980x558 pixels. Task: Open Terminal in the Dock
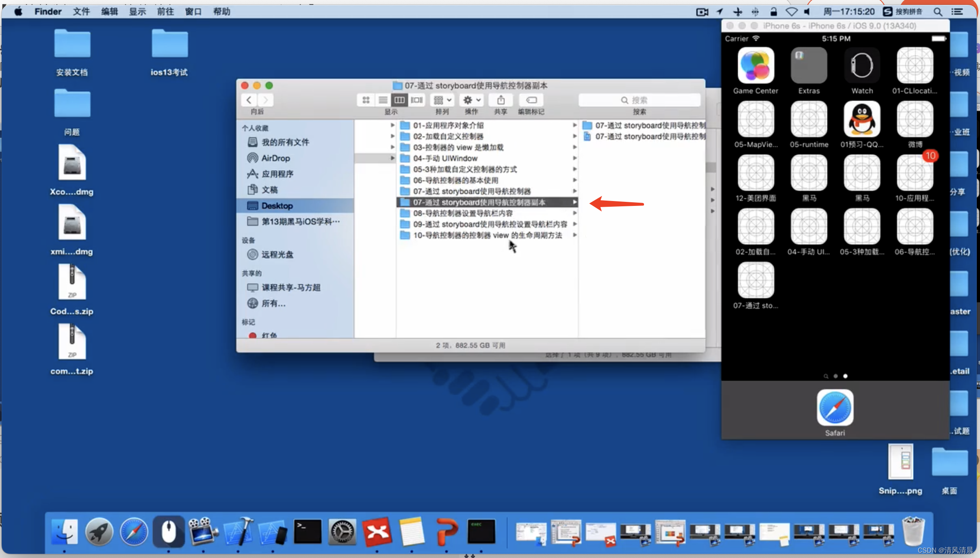[x=308, y=531]
